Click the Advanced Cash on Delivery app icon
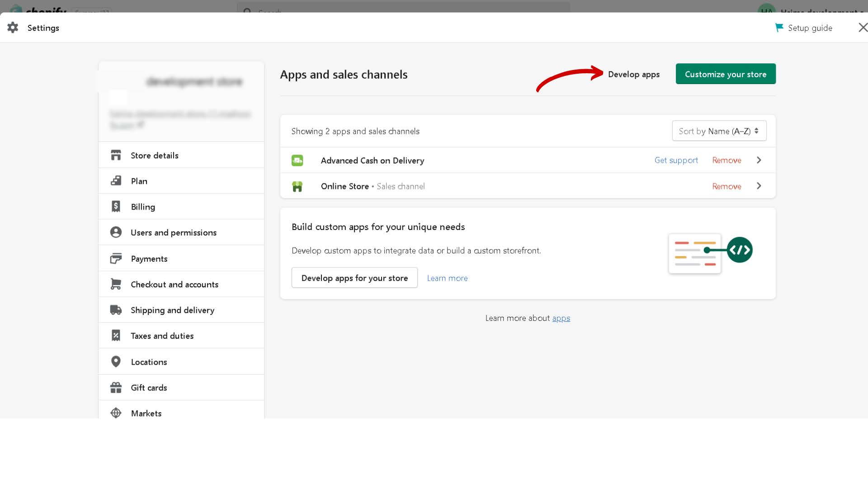Screen dimensions: 868x488 click(297, 160)
